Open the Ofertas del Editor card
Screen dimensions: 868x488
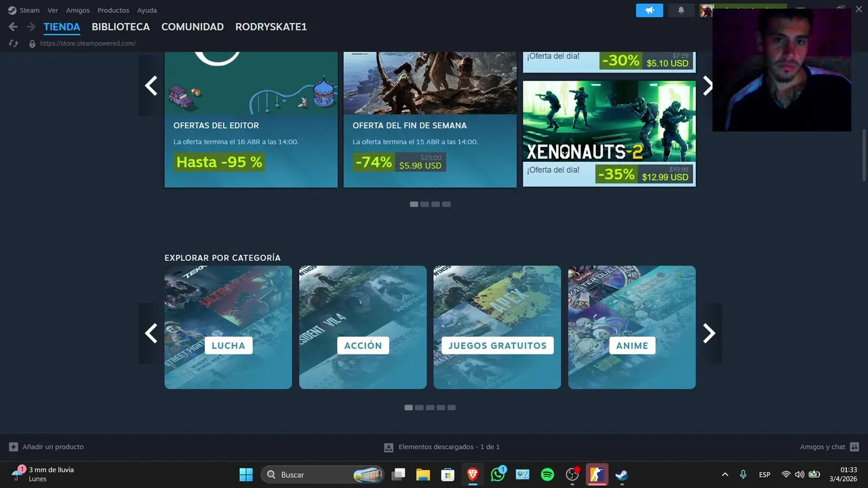click(251, 119)
